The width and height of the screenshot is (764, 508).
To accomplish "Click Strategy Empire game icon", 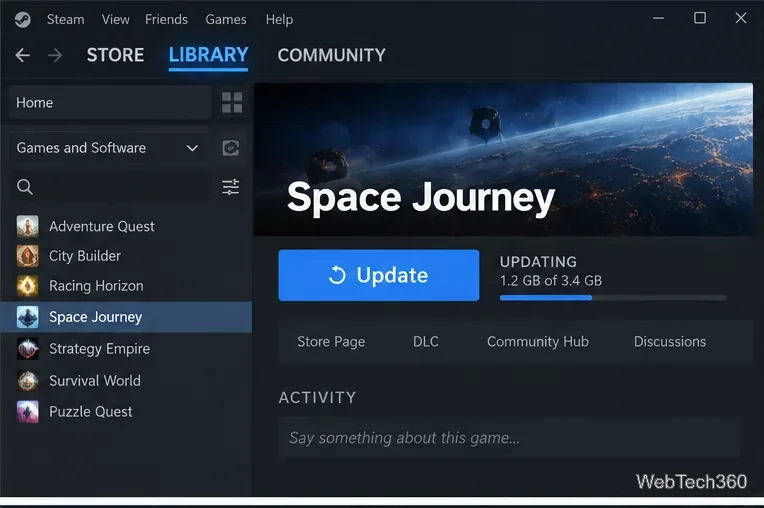I will pos(28,349).
